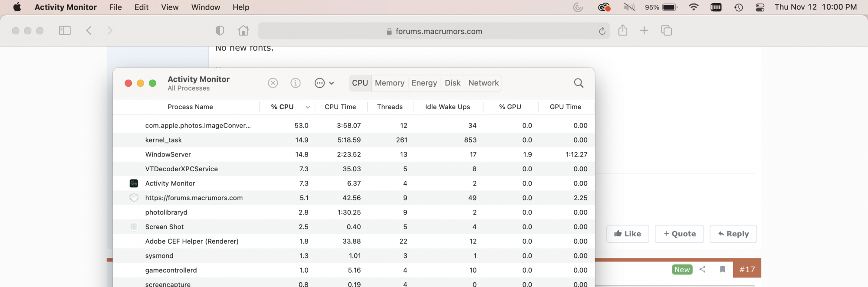Click the Safari address bar
Screen dimensions: 868x287
pos(434,31)
